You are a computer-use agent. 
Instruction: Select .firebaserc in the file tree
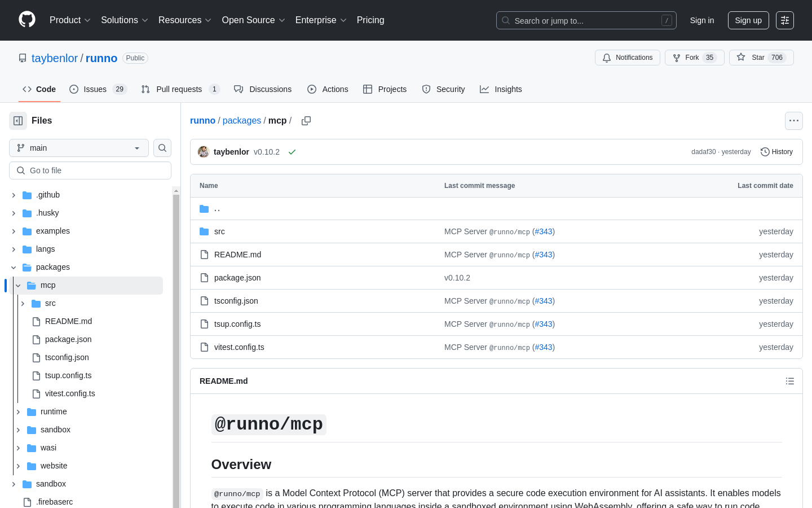pos(54,502)
